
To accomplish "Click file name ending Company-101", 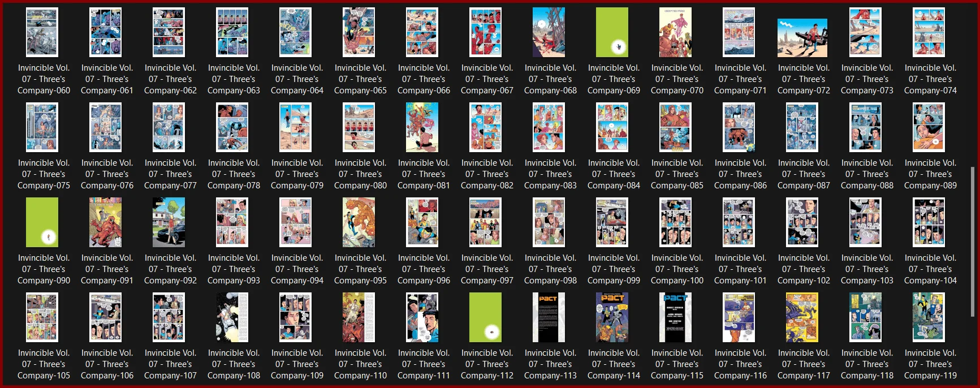I will [x=740, y=269].
